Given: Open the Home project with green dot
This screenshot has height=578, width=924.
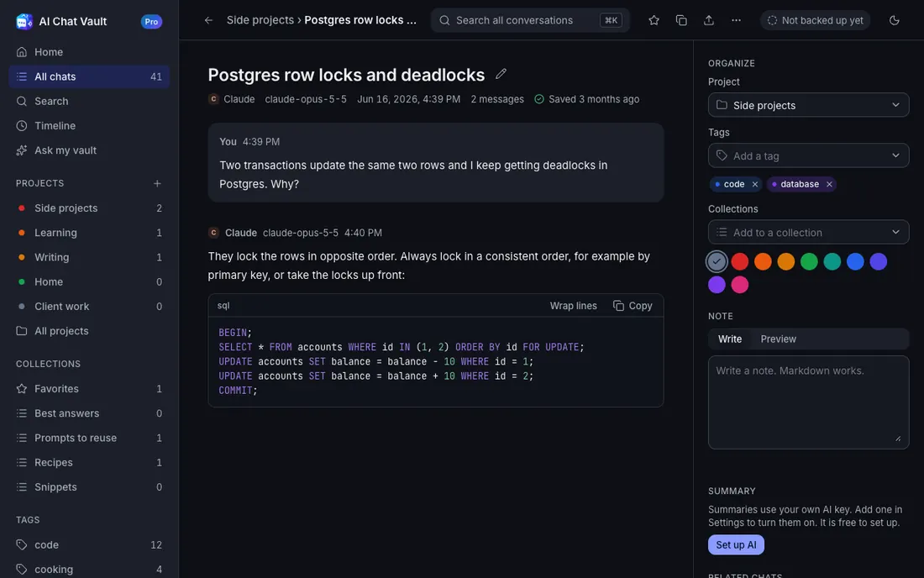Looking at the screenshot, I should [89, 281].
